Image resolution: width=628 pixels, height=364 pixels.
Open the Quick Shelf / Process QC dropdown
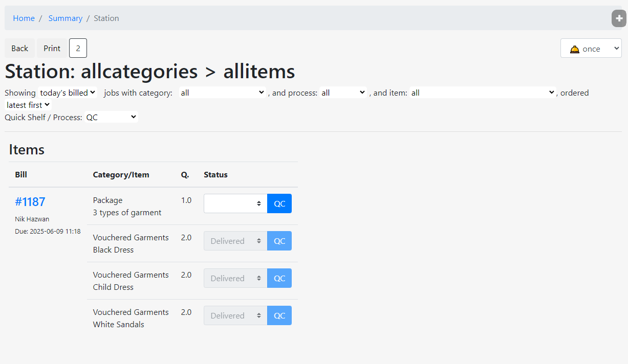point(111,117)
